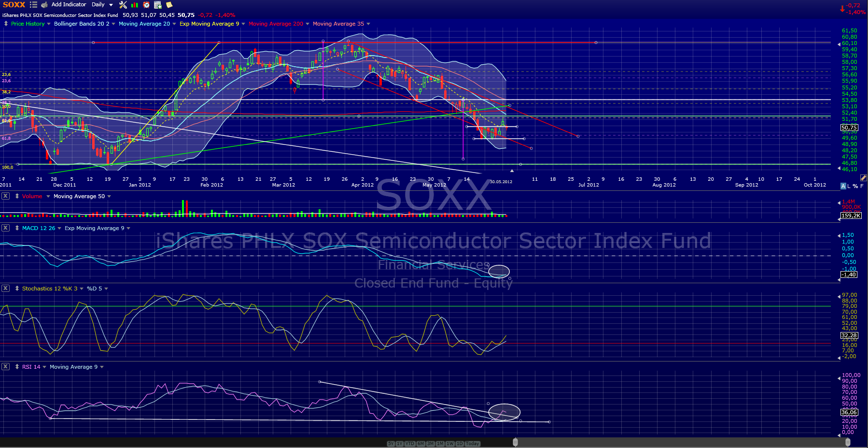Click the Price History reorder arrows icon
Screen dimensions: 868x448
[6, 24]
